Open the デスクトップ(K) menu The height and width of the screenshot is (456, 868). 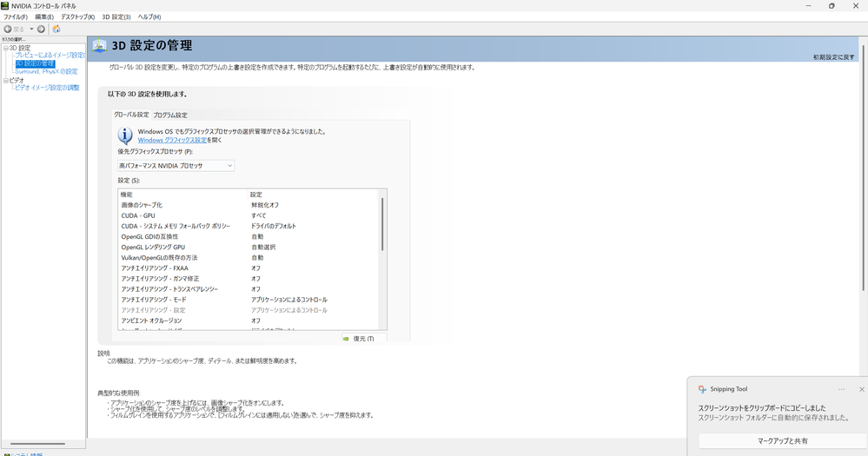click(77, 17)
